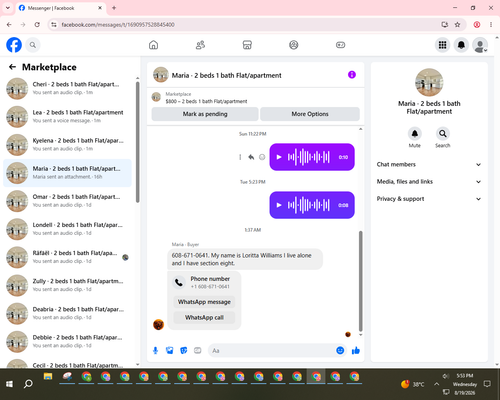Open the Facebook logo home link

pyautogui.click(x=14, y=45)
